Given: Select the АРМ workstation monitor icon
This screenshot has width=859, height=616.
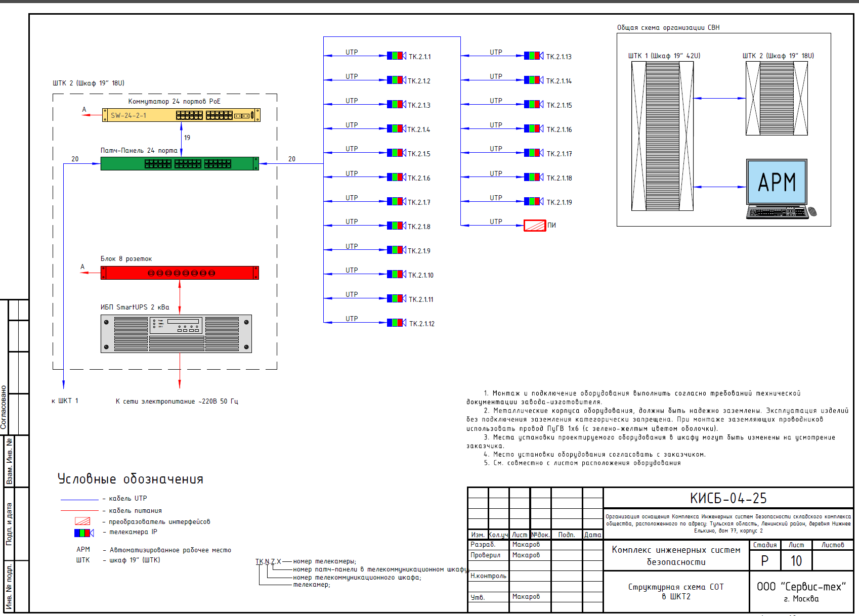Looking at the screenshot, I should (x=777, y=182).
